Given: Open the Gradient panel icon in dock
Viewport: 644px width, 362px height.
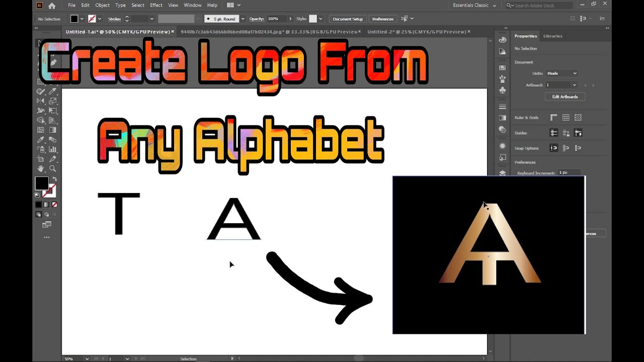Looking at the screenshot, I should point(503,118).
